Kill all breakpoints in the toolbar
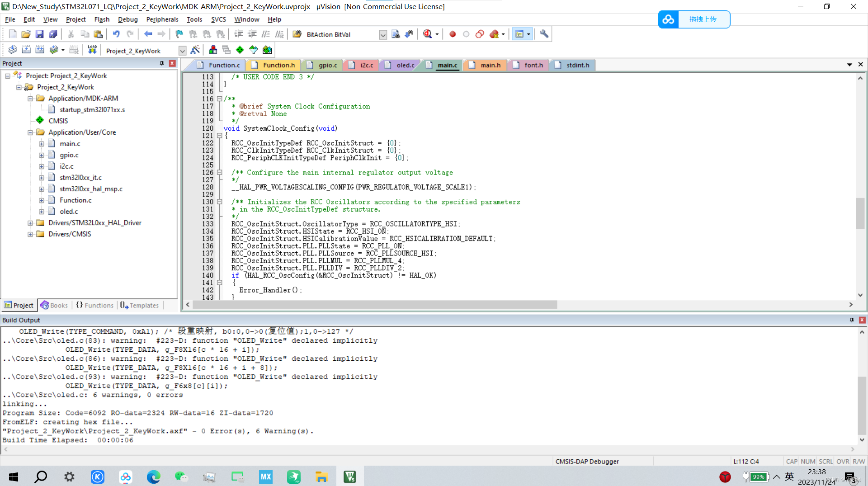 click(494, 34)
